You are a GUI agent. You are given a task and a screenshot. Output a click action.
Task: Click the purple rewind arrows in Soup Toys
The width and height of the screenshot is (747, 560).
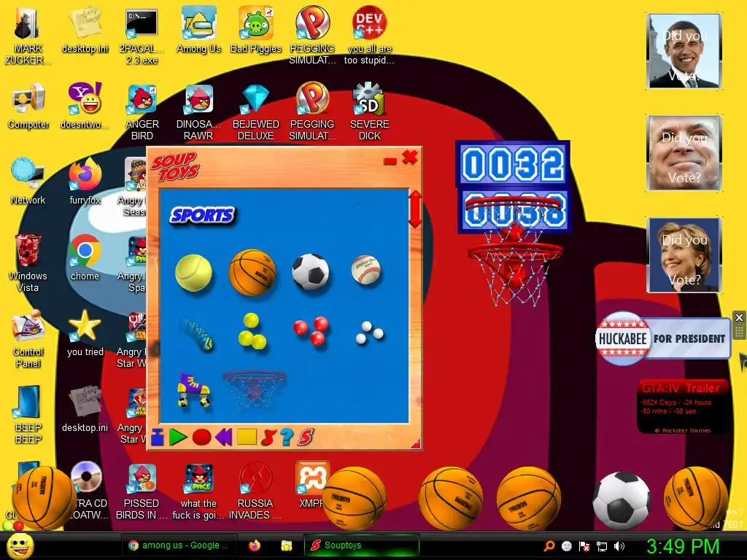pos(223,437)
